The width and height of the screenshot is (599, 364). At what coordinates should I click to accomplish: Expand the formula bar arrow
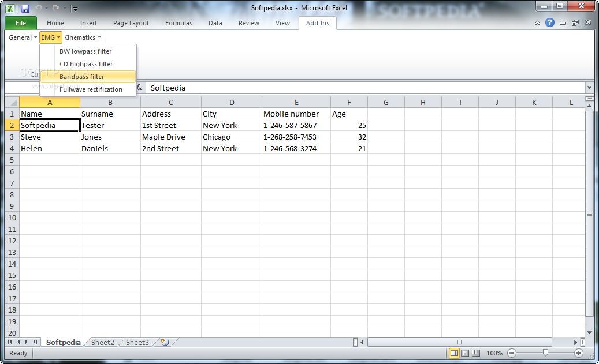click(x=589, y=88)
